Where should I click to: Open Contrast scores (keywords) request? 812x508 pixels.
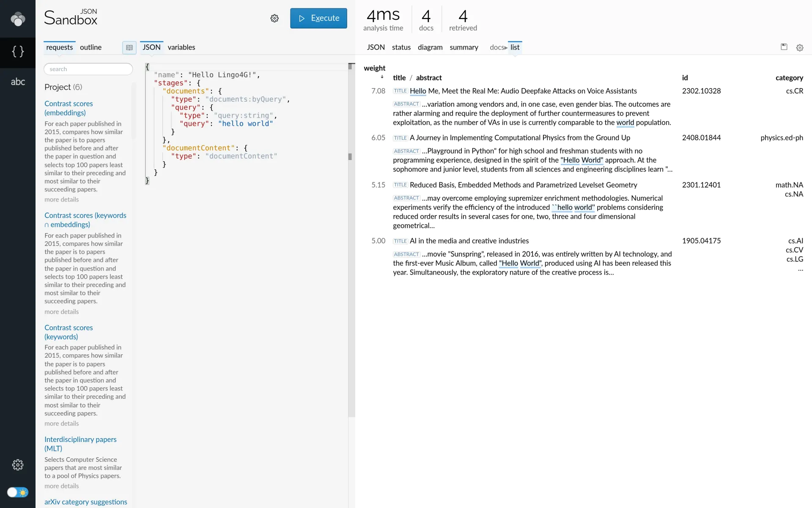69,332
